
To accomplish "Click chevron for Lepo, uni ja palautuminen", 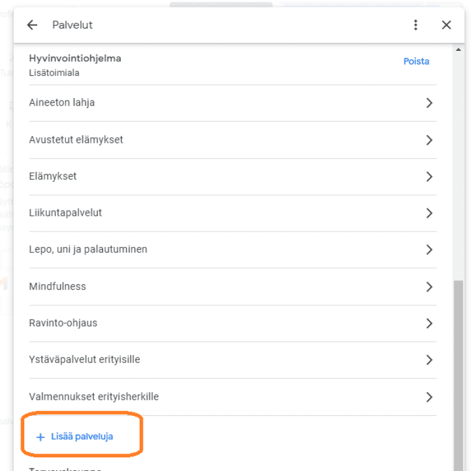I will pyautogui.click(x=429, y=250).
